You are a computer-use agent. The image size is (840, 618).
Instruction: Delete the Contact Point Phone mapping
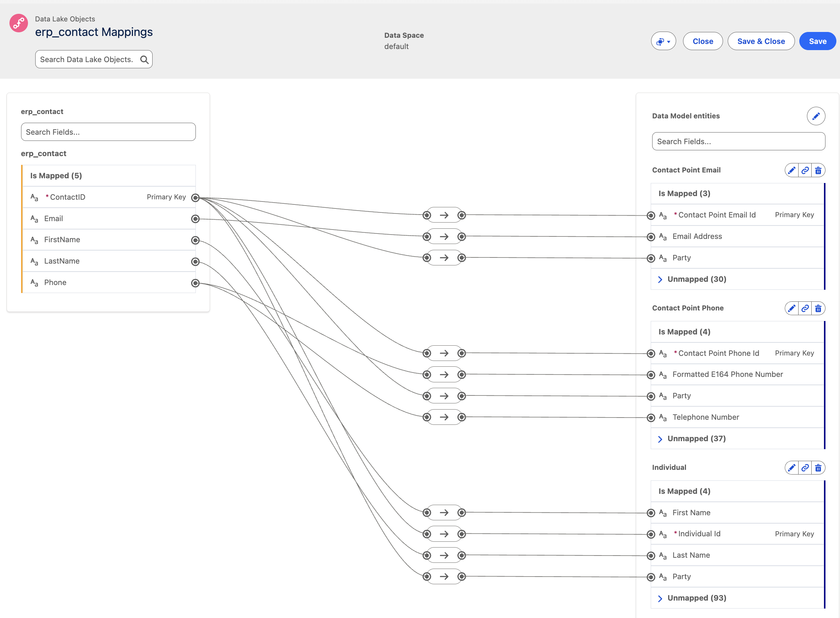click(x=818, y=309)
